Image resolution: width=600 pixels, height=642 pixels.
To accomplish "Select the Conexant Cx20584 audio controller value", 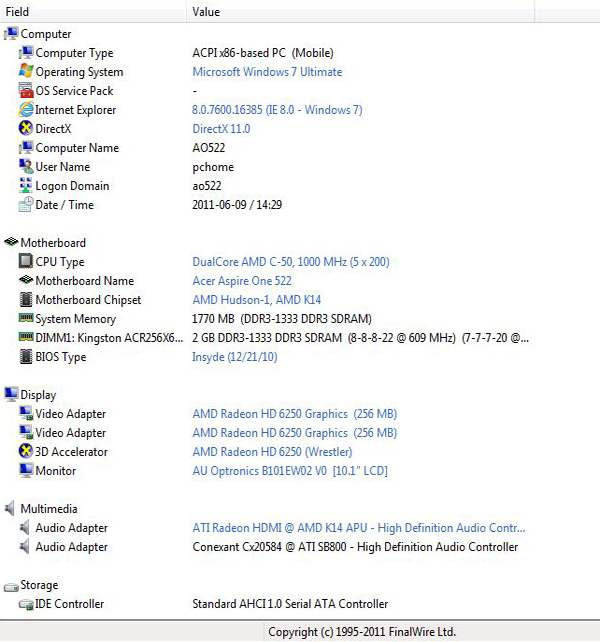I will point(355,547).
